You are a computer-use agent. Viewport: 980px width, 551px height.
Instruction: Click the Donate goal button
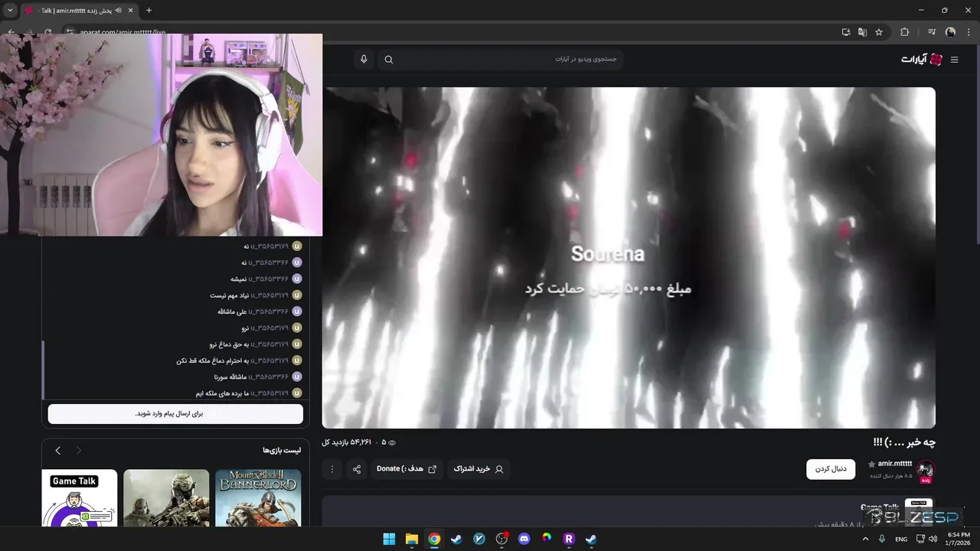pos(407,469)
